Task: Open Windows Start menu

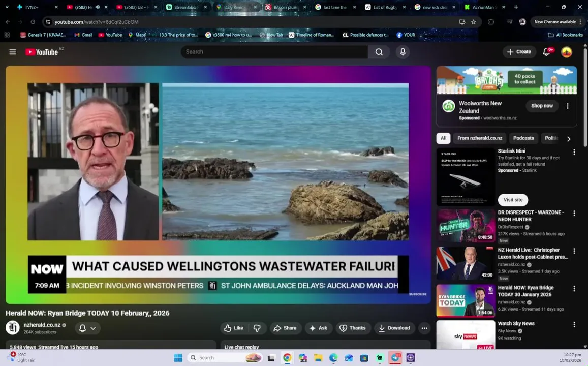Action: pos(178,358)
